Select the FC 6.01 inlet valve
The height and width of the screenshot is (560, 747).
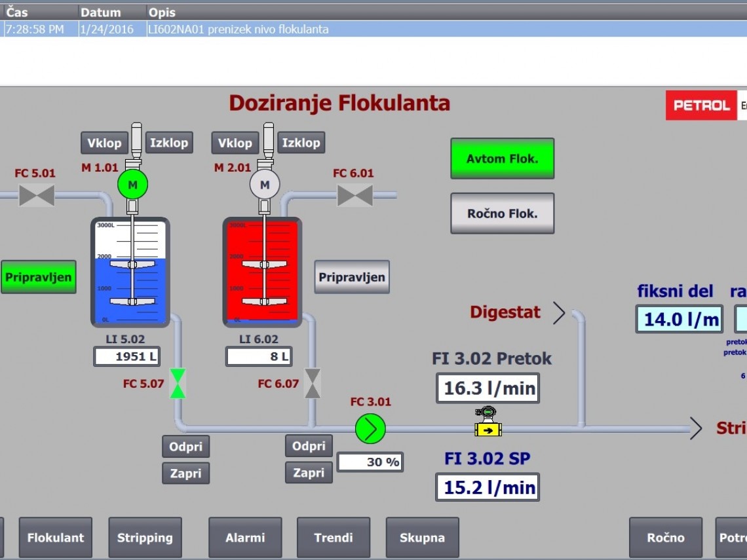click(x=355, y=195)
